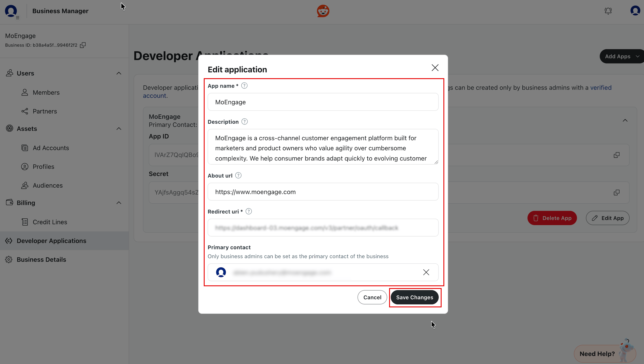
Task: Focus the Redirect uri field
Action: [x=323, y=228]
